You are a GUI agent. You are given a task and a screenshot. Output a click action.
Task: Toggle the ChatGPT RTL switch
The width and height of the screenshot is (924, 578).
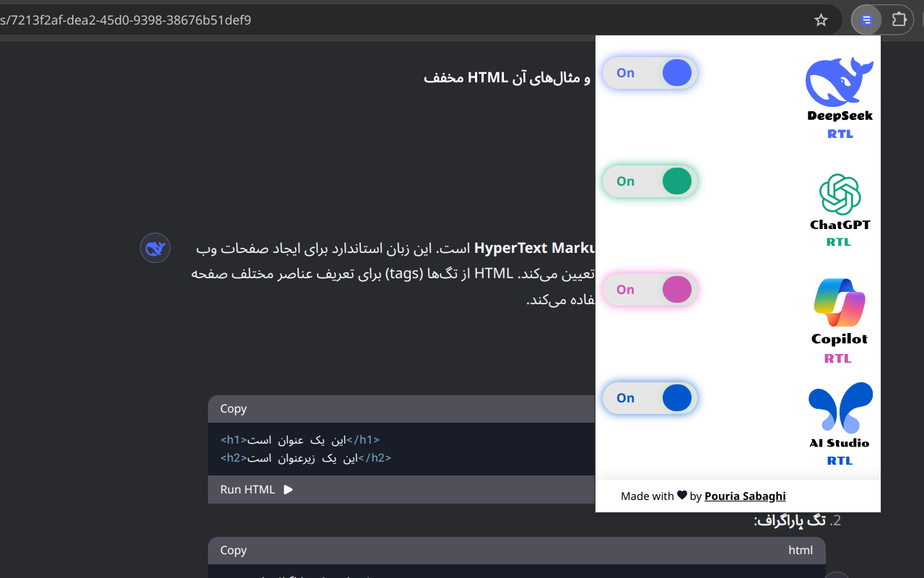pyautogui.click(x=650, y=181)
